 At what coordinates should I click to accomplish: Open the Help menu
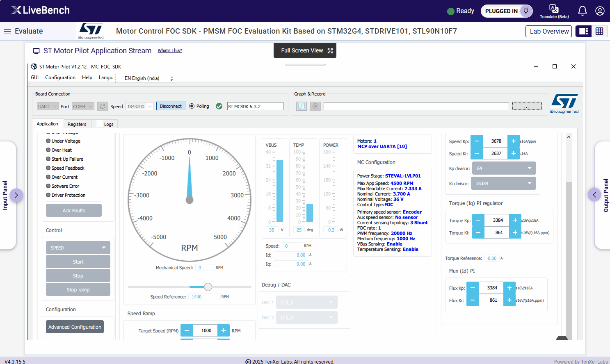[87, 77]
